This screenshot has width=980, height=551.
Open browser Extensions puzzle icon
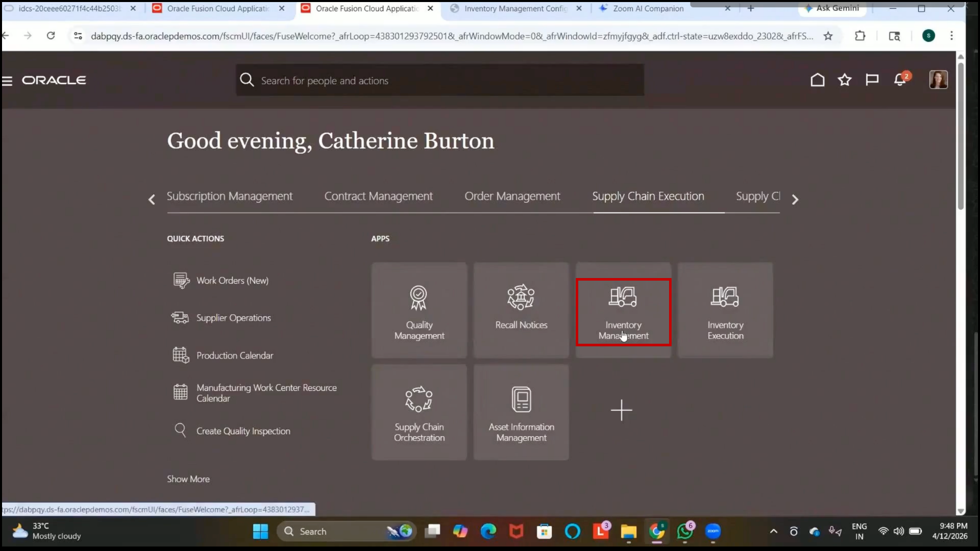860,36
